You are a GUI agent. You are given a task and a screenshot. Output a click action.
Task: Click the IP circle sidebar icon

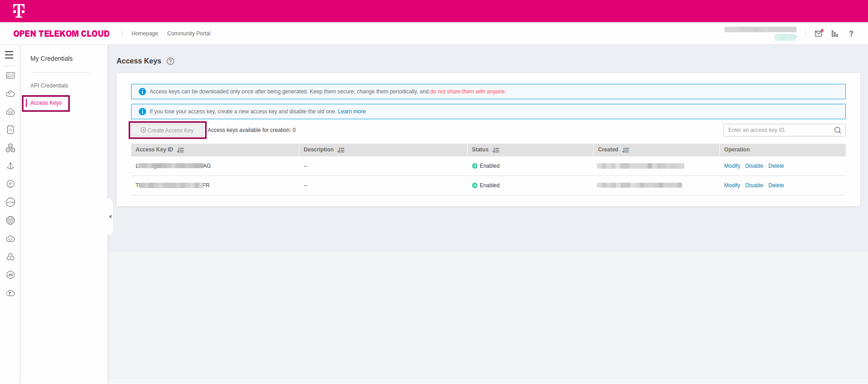tap(10, 184)
